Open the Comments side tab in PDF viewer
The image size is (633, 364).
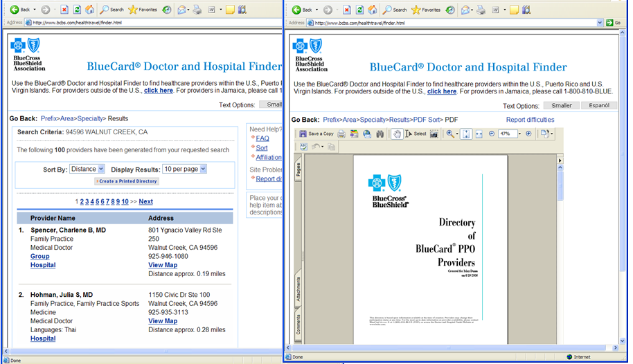pos(298,325)
